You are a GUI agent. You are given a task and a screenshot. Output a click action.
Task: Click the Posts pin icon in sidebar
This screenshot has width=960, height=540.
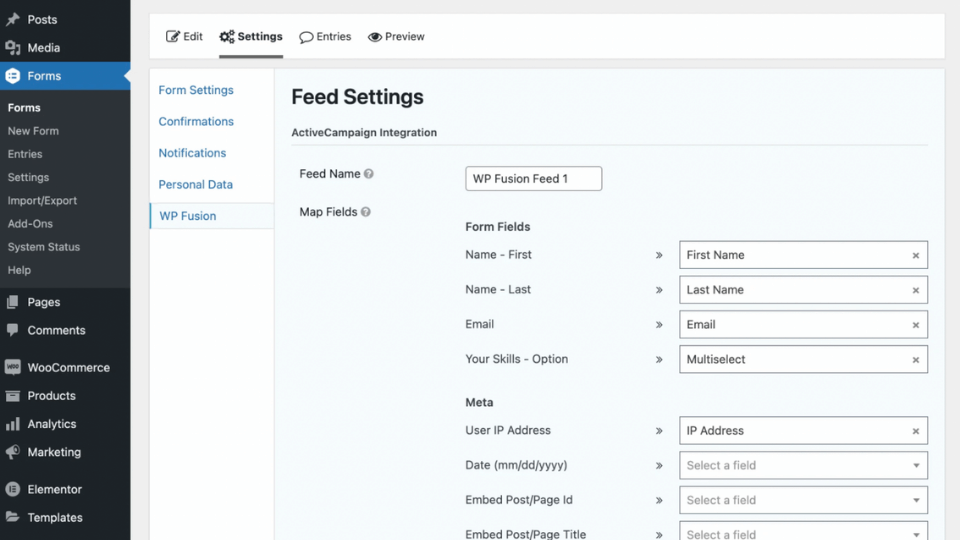coord(12,20)
